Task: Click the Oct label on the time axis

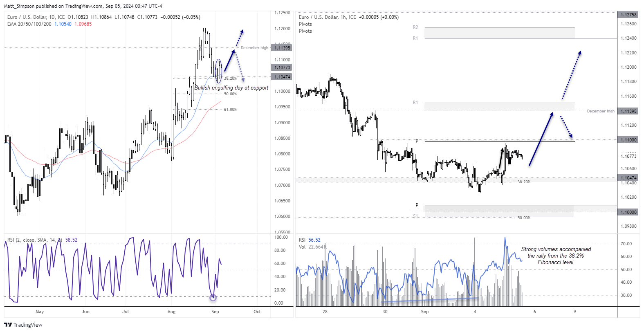Action: pos(257,312)
